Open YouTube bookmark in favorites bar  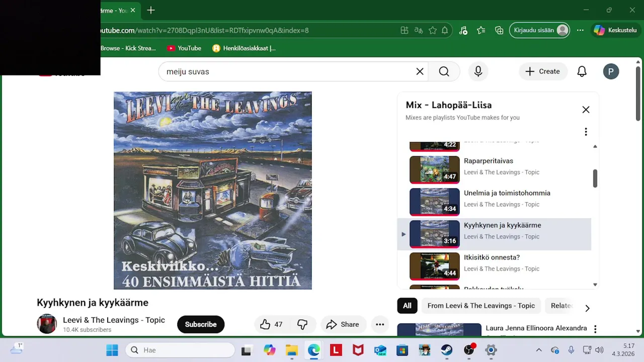pos(184,48)
